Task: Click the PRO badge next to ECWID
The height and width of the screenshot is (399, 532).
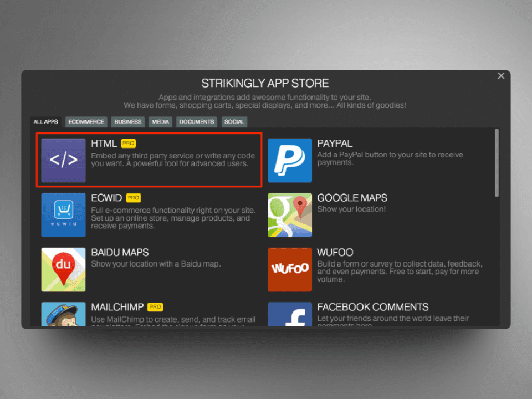Action: (x=134, y=198)
